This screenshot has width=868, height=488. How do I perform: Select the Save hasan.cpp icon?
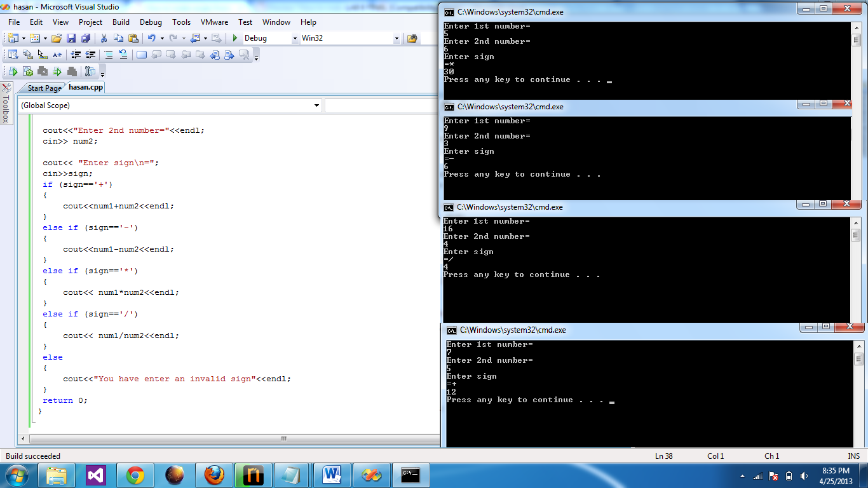click(x=72, y=38)
